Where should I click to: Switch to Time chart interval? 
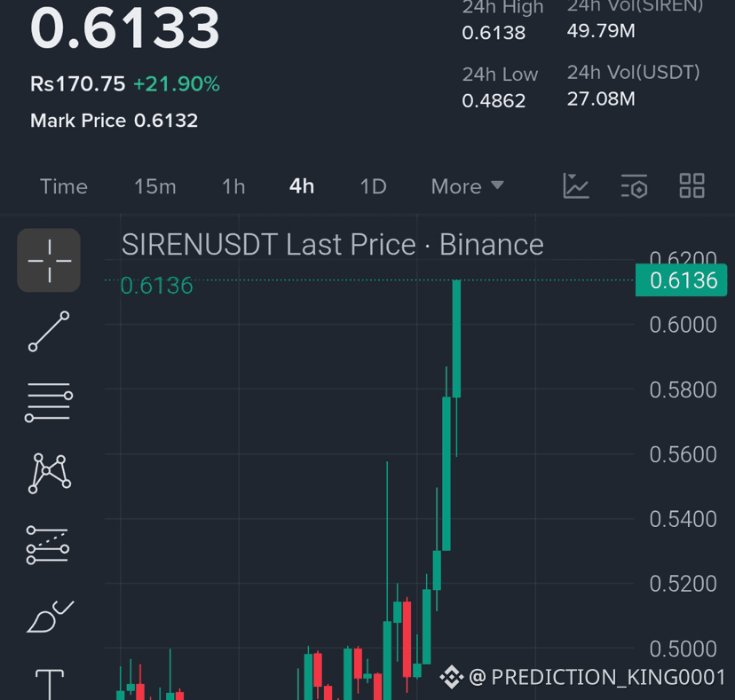(x=64, y=186)
